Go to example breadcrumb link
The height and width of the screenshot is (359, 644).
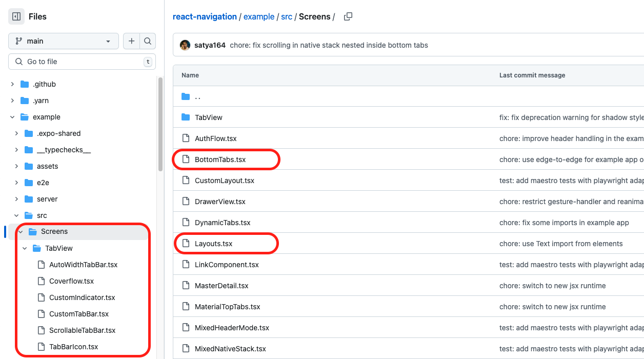[259, 16]
